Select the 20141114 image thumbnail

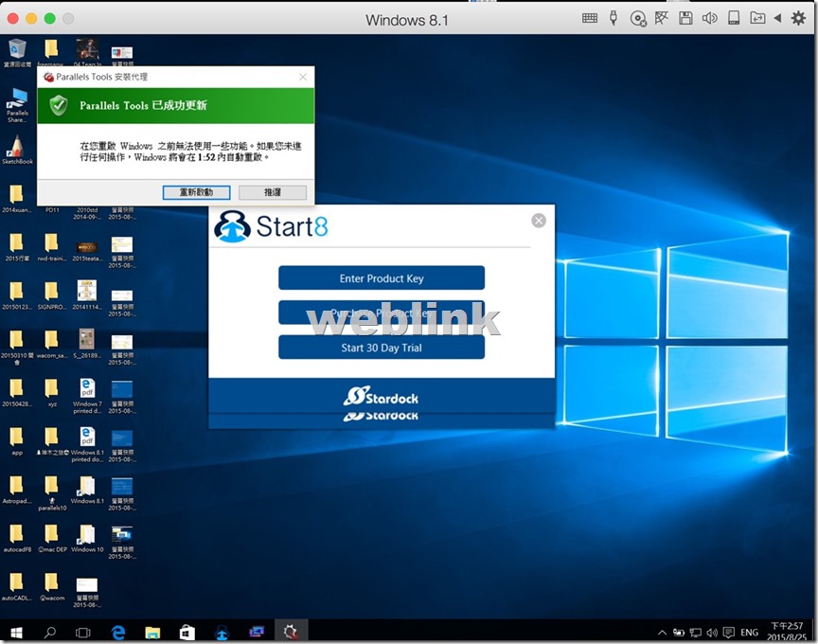(x=87, y=295)
